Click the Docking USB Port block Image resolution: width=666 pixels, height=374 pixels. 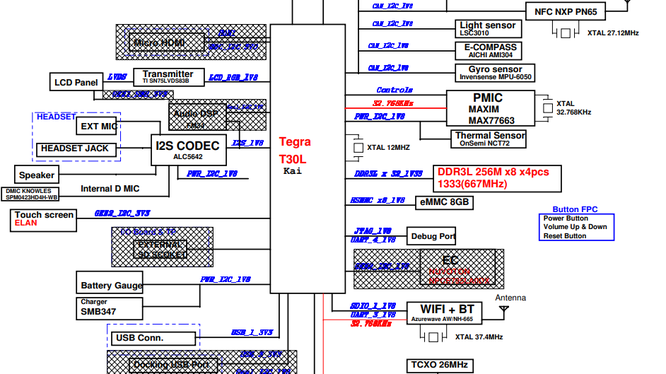[x=173, y=366]
